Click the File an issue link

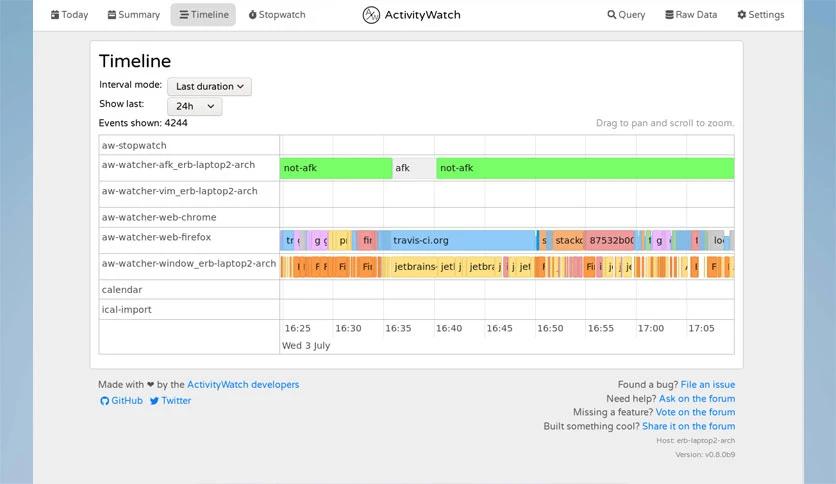click(x=708, y=384)
